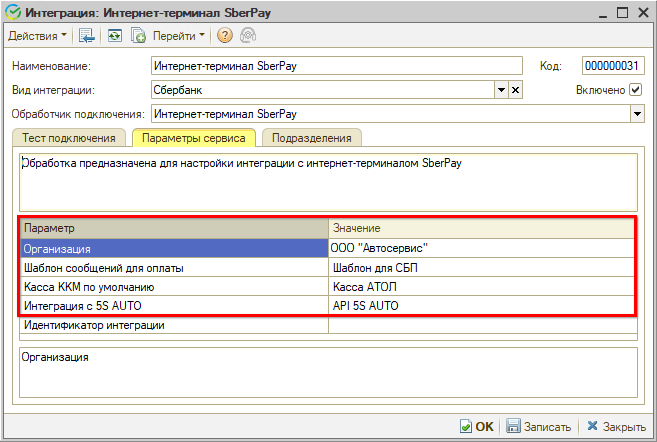Open the Перейти dropdown menu
The image size is (657, 442).
(178, 36)
